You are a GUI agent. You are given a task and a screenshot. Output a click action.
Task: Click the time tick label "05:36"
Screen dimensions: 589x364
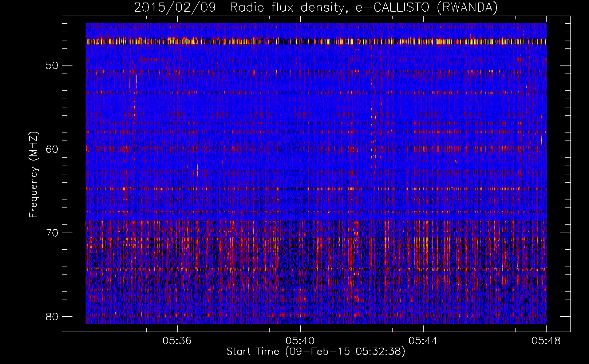click(x=177, y=341)
